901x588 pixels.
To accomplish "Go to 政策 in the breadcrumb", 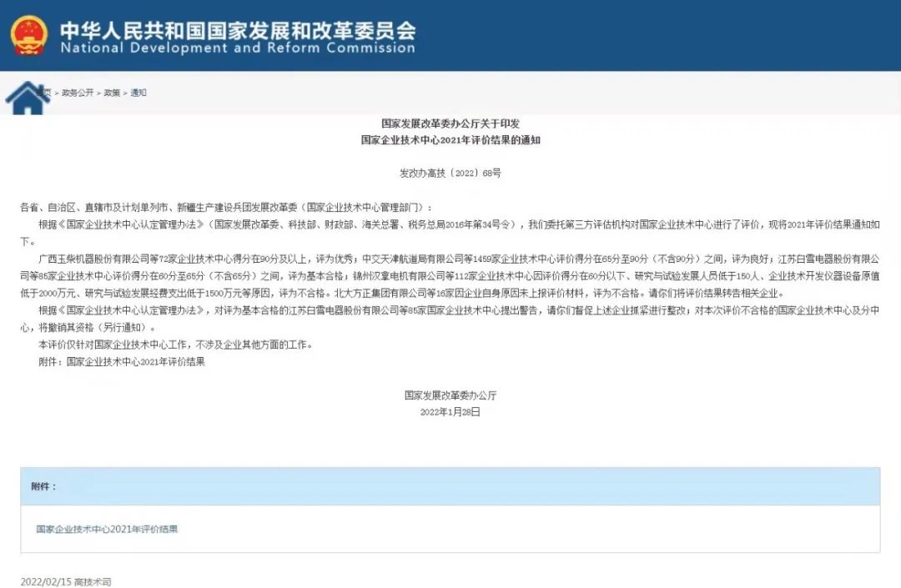I will click(112, 93).
